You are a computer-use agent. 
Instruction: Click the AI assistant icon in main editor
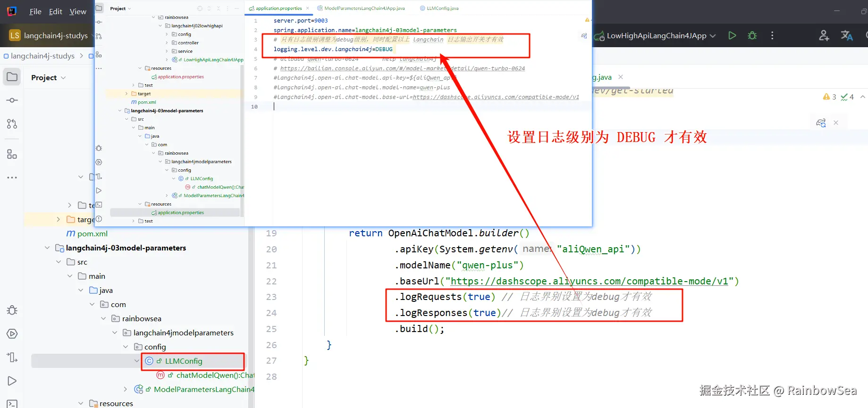coord(821,123)
